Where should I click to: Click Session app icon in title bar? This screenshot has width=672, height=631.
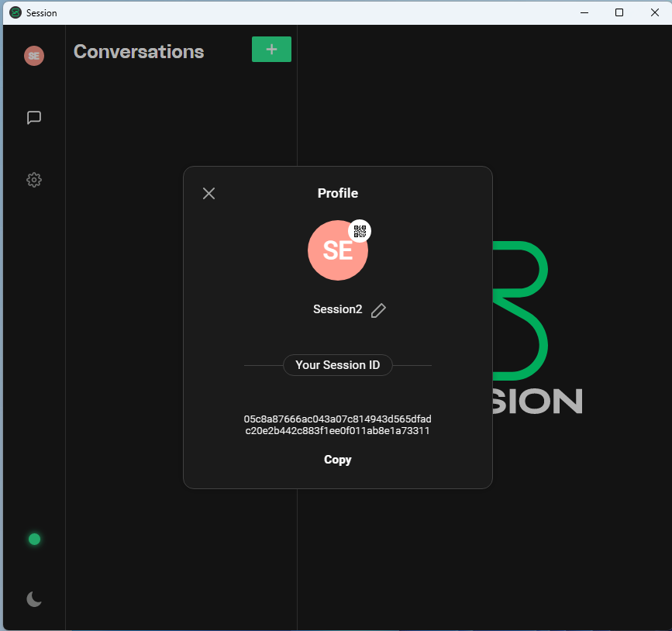coord(16,13)
